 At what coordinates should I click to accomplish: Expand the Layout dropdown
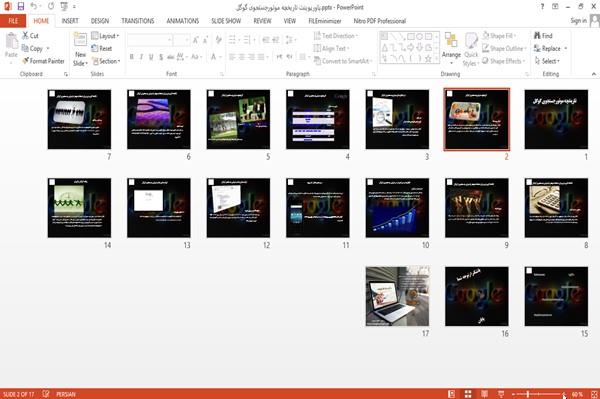click(x=105, y=36)
